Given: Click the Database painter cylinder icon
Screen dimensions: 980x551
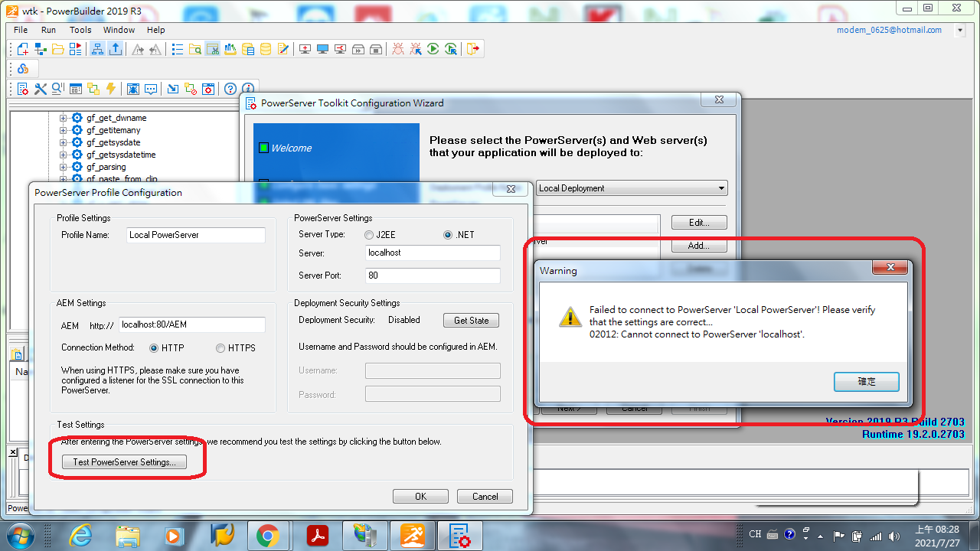Looking at the screenshot, I should [x=266, y=49].
